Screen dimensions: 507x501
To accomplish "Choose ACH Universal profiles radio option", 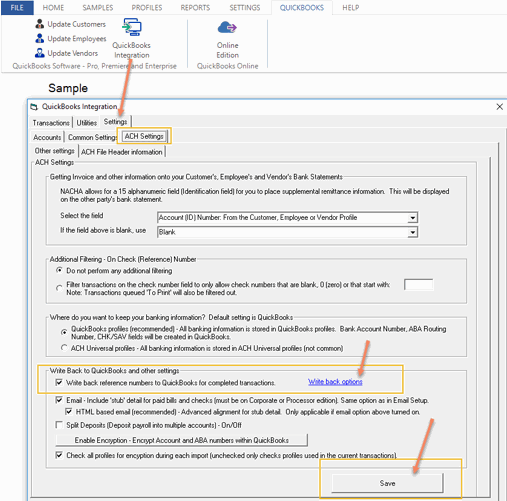I will tap(64, 348).
